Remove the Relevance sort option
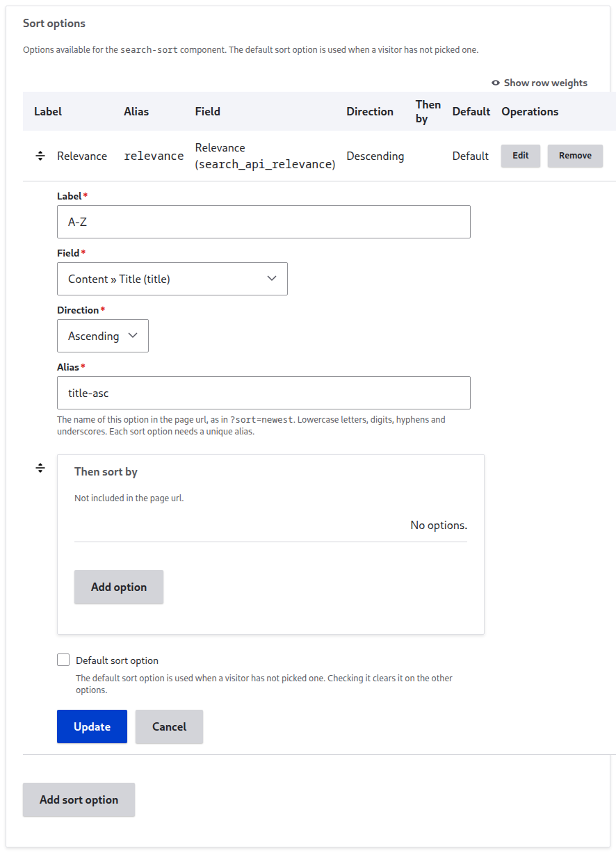 click(x=575, y=156)
